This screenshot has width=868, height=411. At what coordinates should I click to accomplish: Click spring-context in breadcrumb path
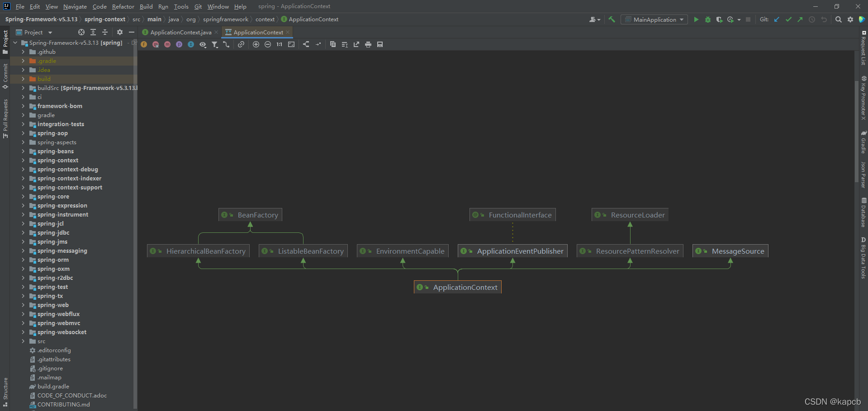[105, 19]
